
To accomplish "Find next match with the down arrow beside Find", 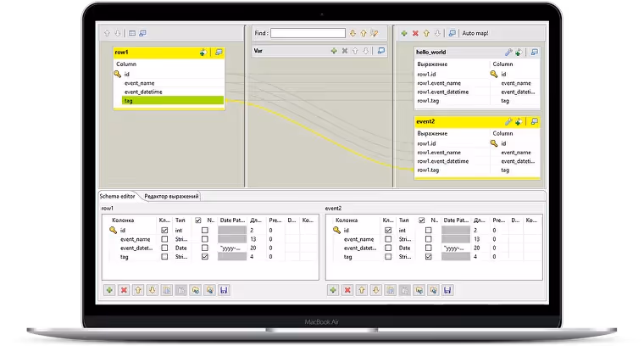I will (x=353, y=33).
